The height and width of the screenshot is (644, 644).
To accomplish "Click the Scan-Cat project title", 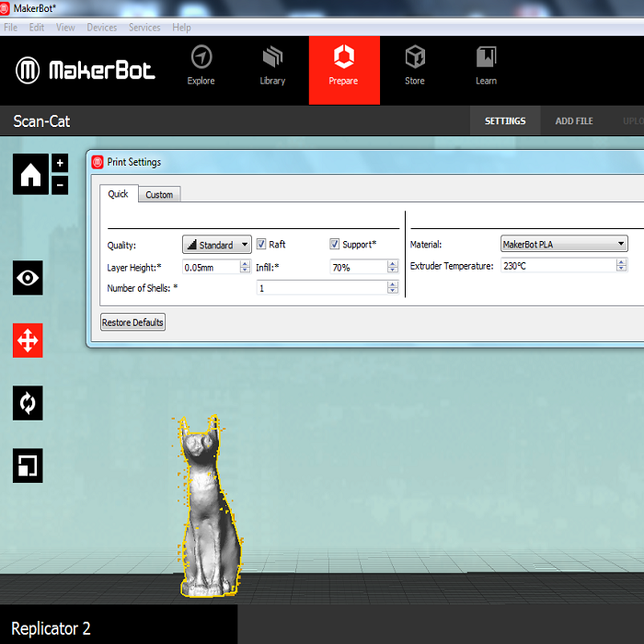I will click(41, 121).
